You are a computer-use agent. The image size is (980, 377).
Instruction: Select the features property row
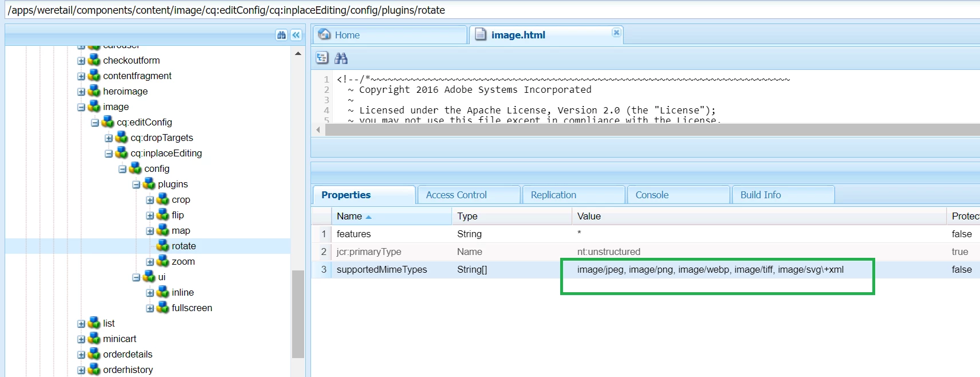[646, 234]
